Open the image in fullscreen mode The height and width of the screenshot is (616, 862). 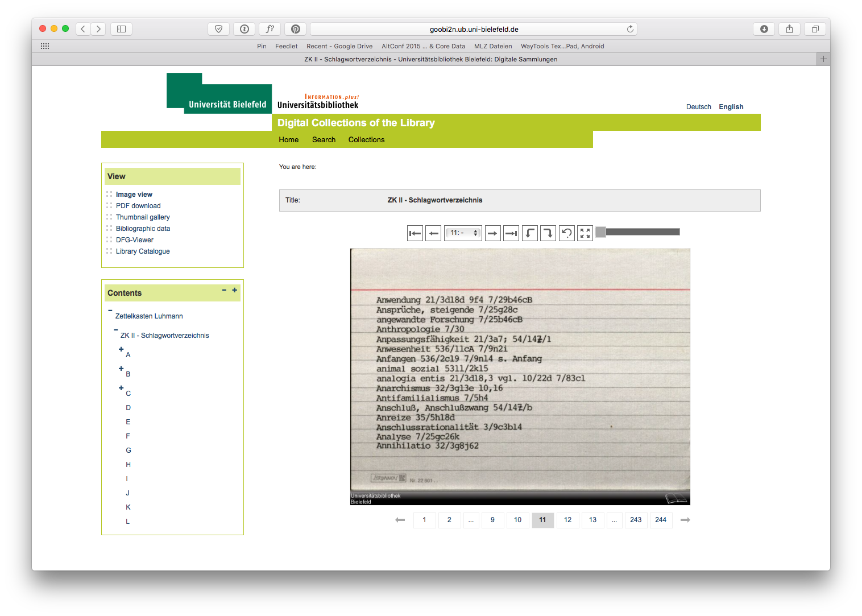(585, 233)
